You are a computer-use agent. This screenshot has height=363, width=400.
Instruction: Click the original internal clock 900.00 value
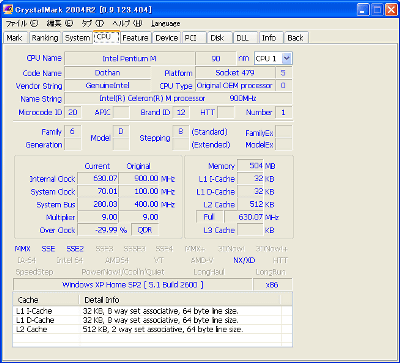pos(139,179)
